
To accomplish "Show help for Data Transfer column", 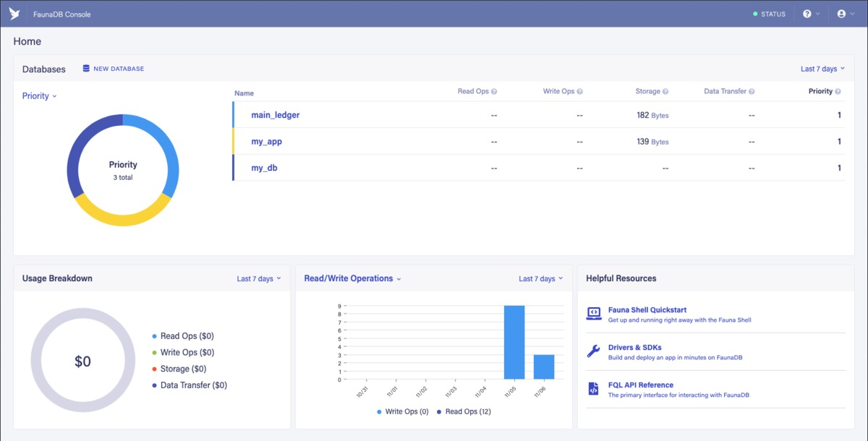I will tap(752, 92).
